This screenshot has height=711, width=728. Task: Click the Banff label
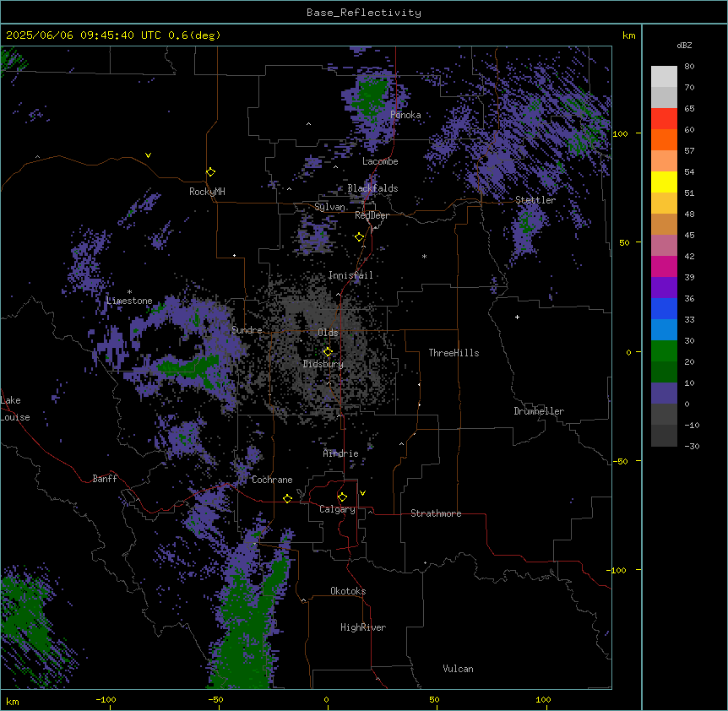(105, 479)
